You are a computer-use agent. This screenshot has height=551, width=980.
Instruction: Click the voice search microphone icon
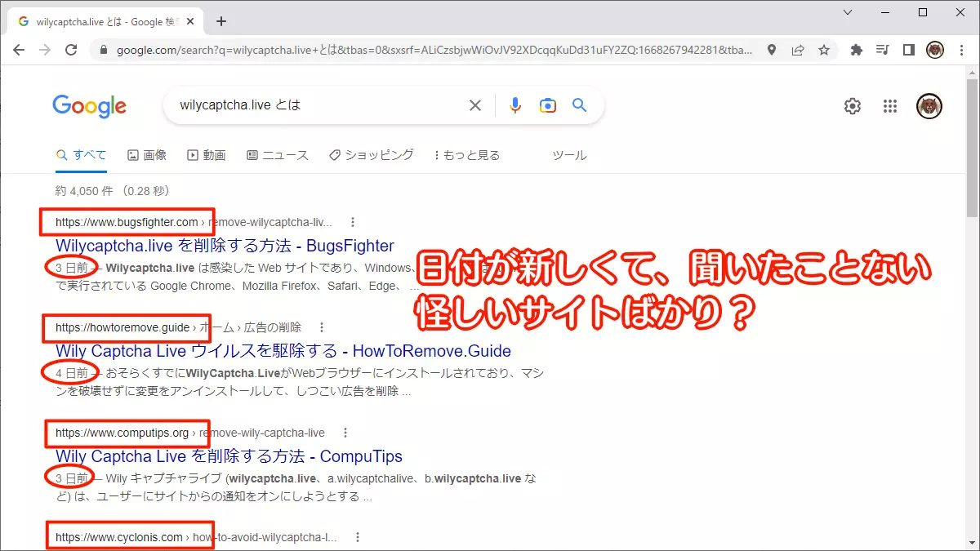pos(514,105)
